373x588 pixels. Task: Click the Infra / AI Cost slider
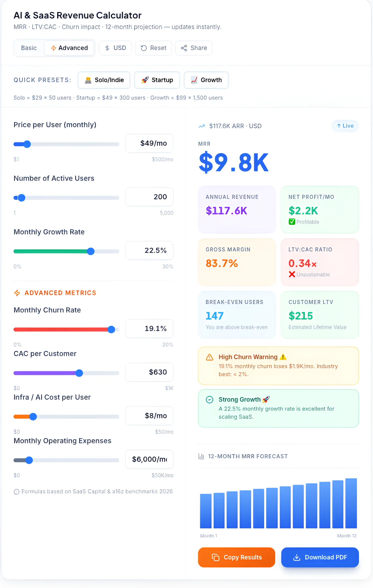66,416
